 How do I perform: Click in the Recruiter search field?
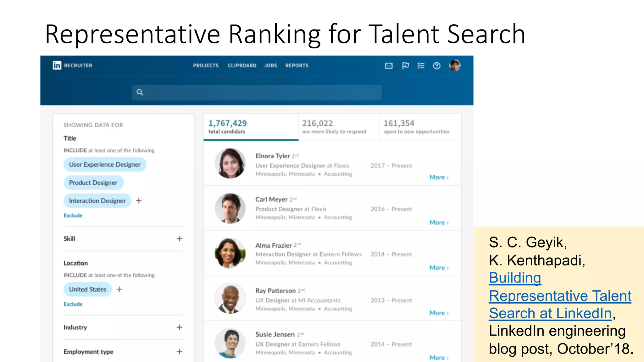click(x=257, y=92)
